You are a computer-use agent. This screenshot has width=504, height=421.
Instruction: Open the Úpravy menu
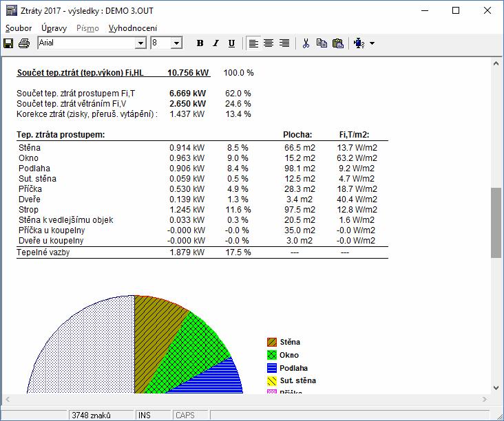[54, 28]
